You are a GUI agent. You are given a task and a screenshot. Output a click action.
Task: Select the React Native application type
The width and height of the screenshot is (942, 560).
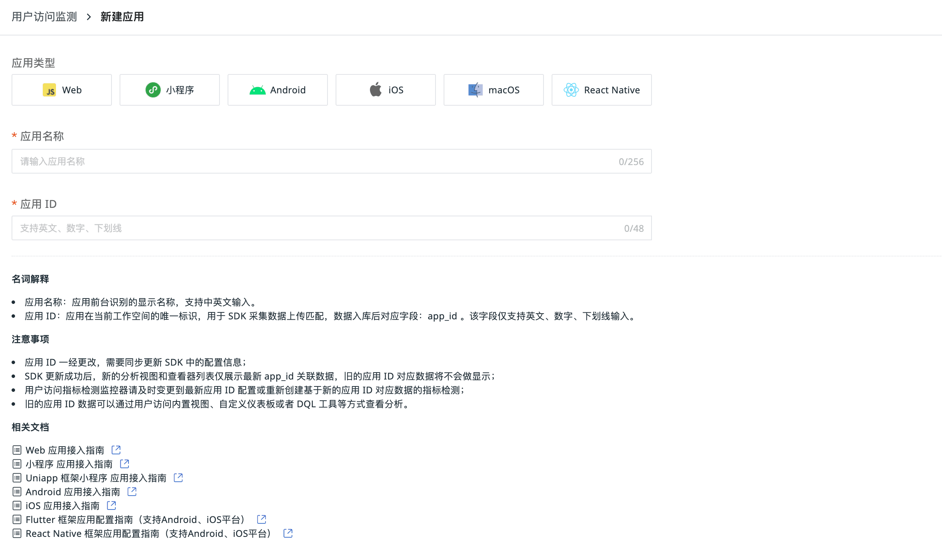602,90
